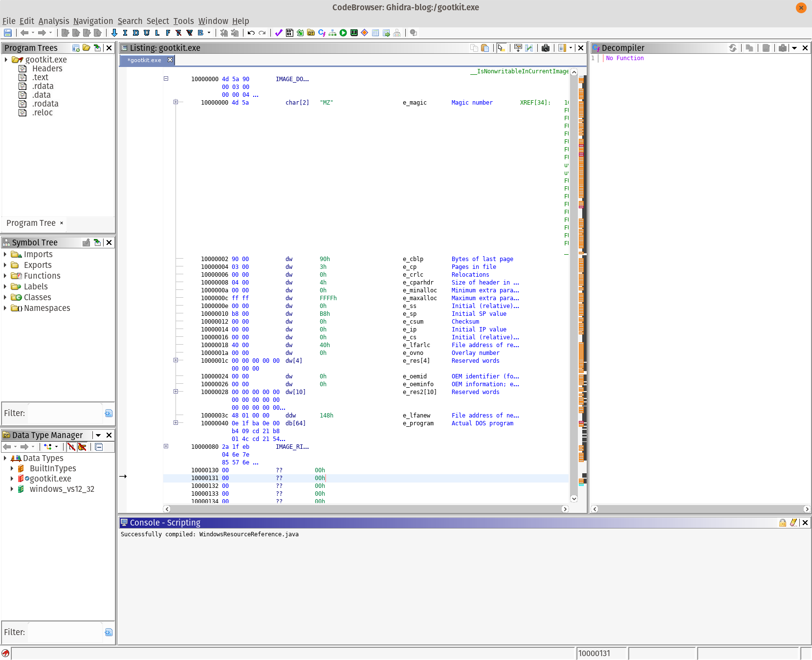Expand the IMAGE_RICH_HEADER structure at 10000080

coord(166,446)
